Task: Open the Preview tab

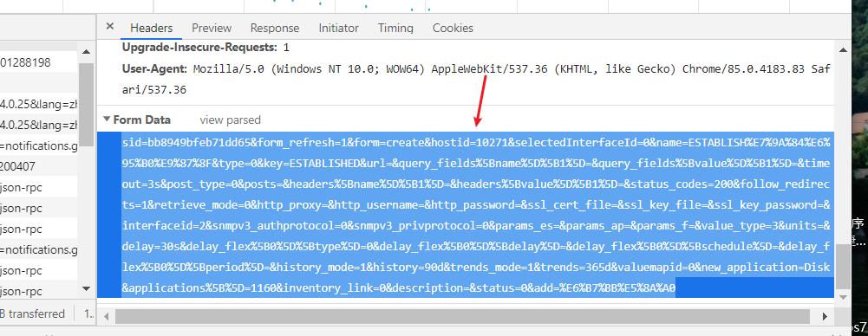Action: coord(212,28)
